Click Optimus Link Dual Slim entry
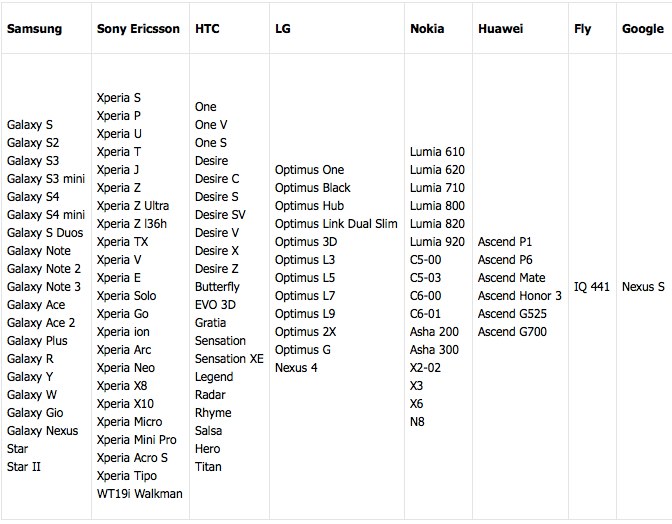Screen dimensions: 672x524 click(x=336, y=224)
